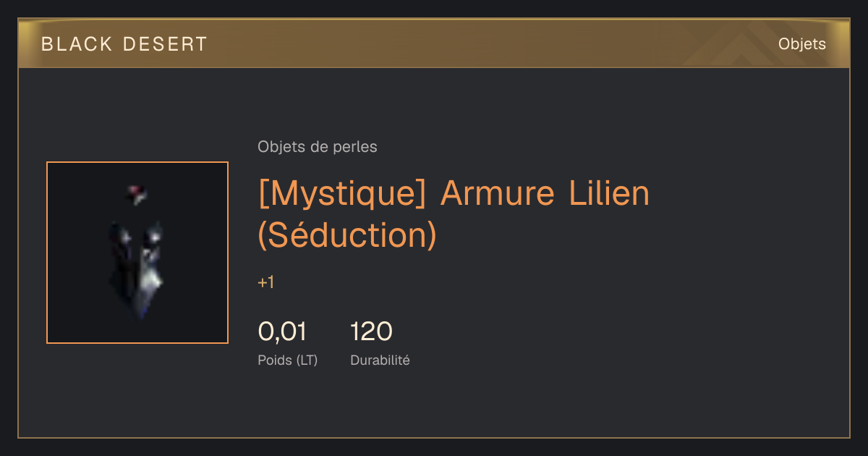This screenshot has width=868, height=456.
Task: Click the armor bodice in the item image
Action: (137, 268)
